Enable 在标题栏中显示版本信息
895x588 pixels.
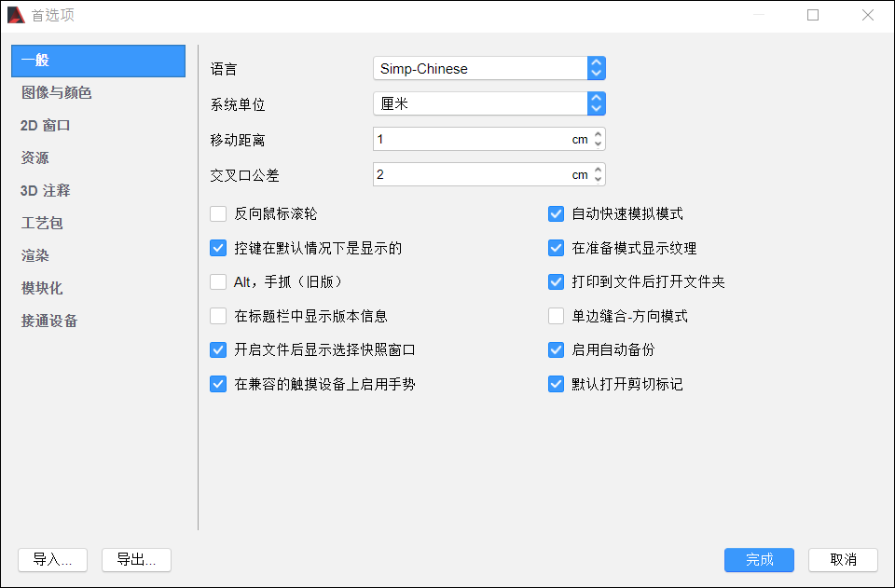pos(218,316)
